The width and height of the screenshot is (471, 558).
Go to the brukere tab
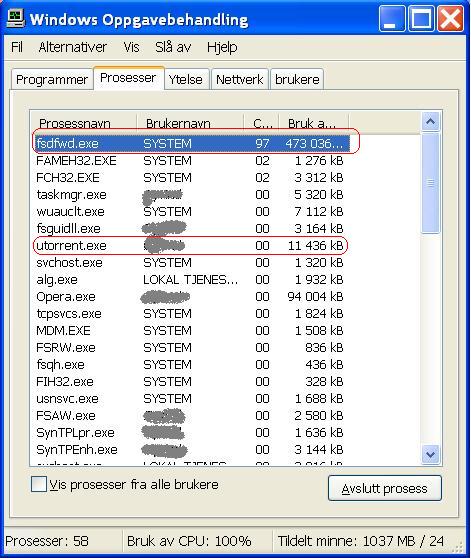297,79
